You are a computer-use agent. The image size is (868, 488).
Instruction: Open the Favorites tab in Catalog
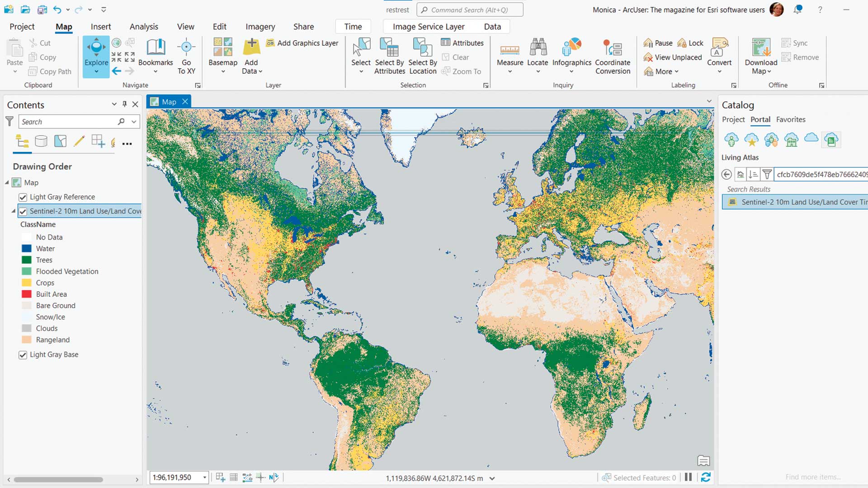click(x=790, y=119)
